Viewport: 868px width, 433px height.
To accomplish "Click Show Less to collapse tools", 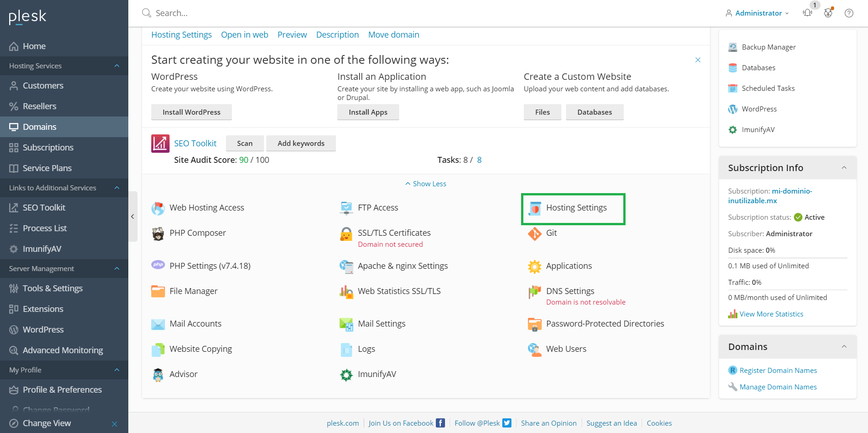I will tap(426, 184).
